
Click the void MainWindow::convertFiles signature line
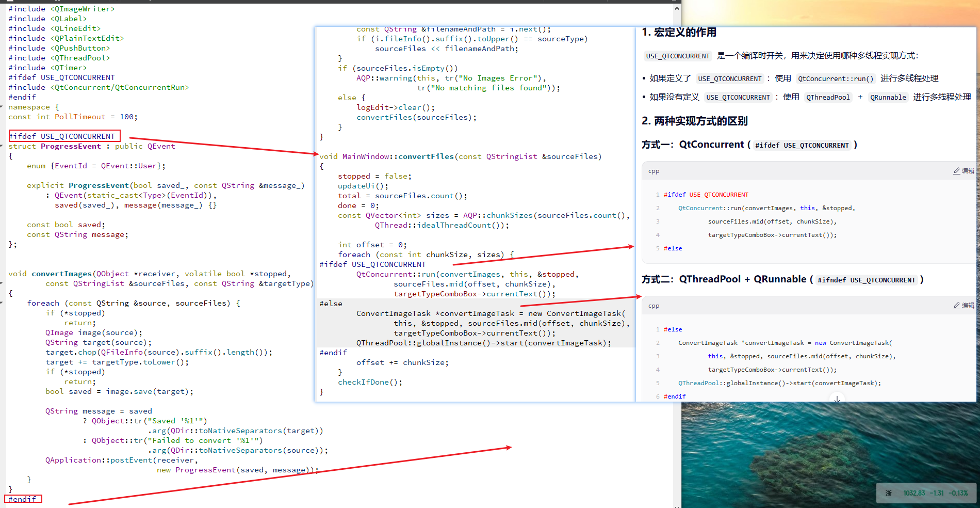461,156
